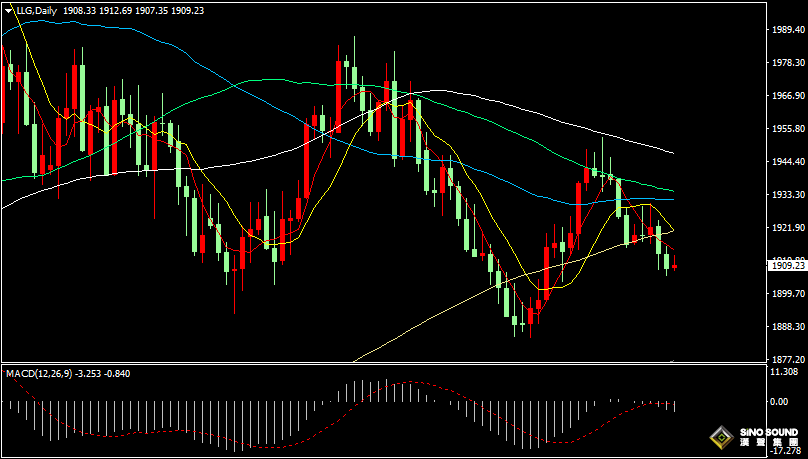Click the current price tag 1909.23

coord(786,265)
